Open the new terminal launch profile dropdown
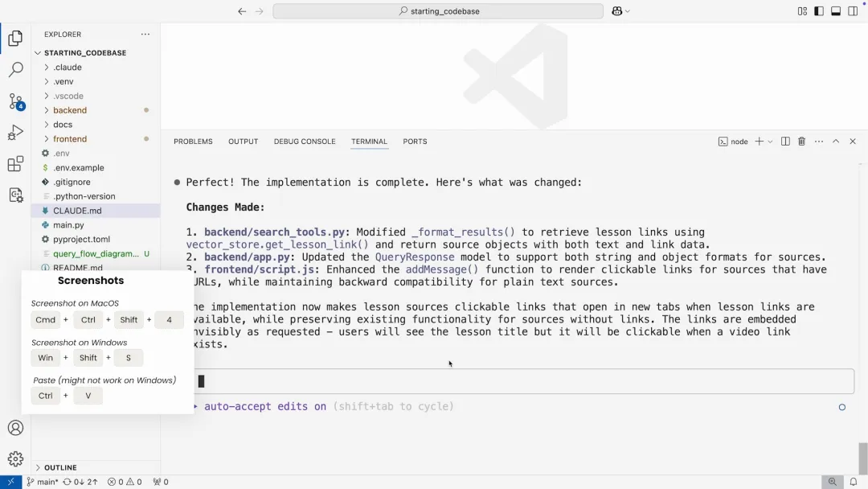 (770, 142)
